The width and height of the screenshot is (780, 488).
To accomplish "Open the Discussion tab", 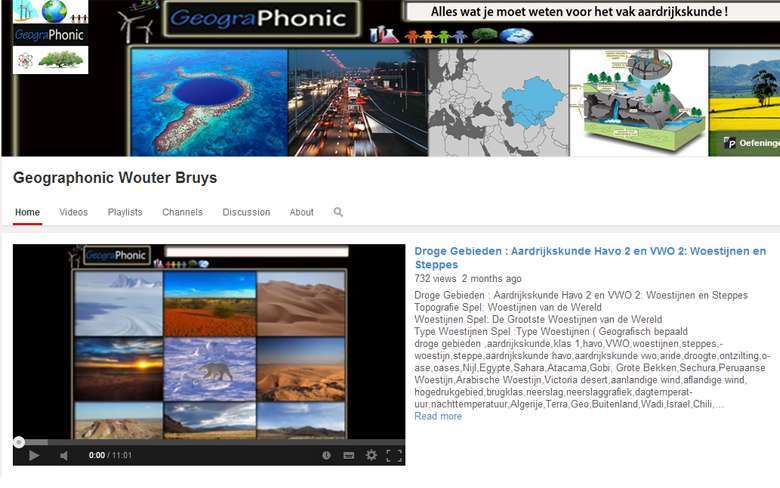I will 246,212.
